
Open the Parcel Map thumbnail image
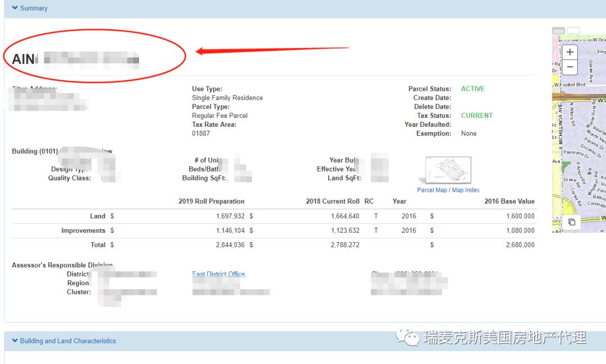pyautogui.click(x=448, y=170)
